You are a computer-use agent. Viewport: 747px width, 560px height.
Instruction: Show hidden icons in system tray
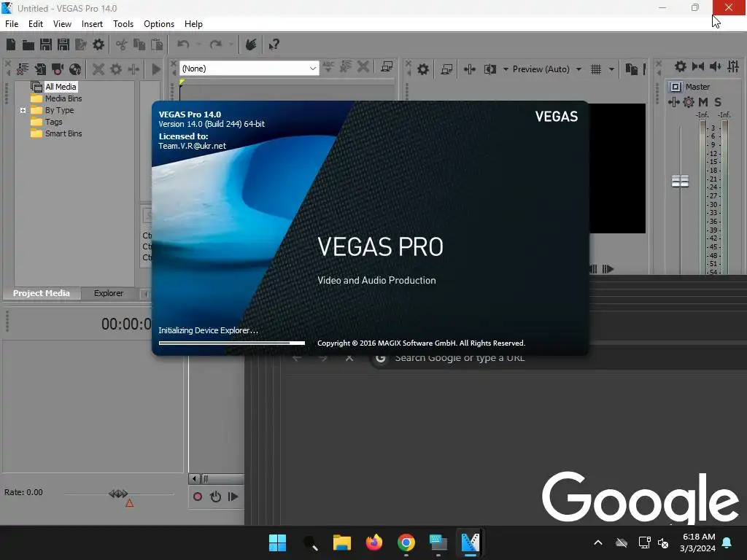coord(598,542)
